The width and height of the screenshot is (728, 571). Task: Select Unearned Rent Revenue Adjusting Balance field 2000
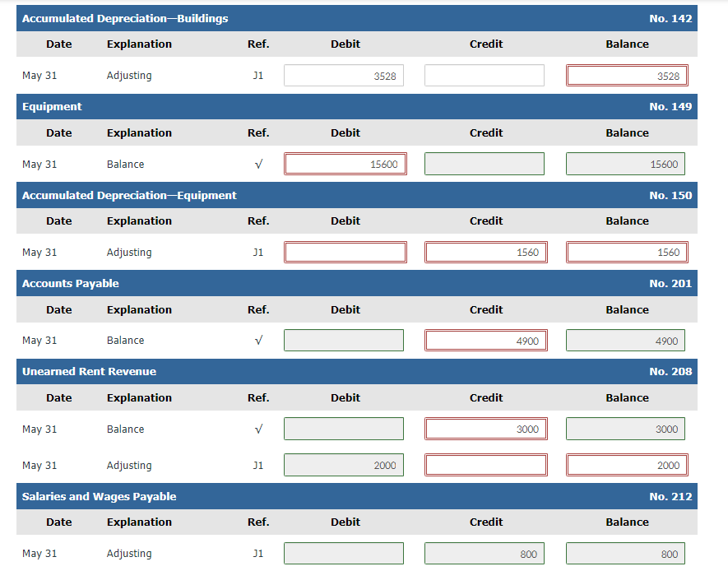[627, 465]
